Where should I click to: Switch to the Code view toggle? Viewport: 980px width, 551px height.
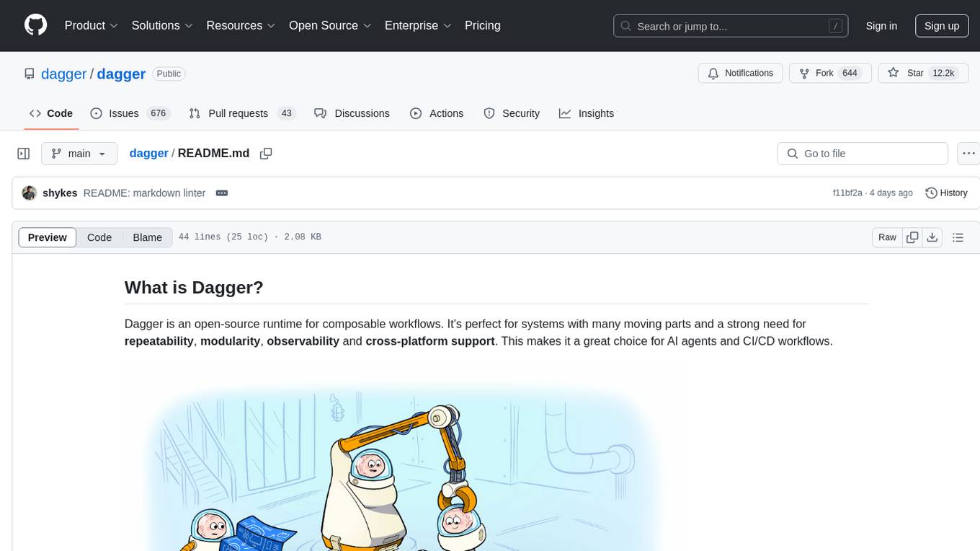(x=99, y=237)
